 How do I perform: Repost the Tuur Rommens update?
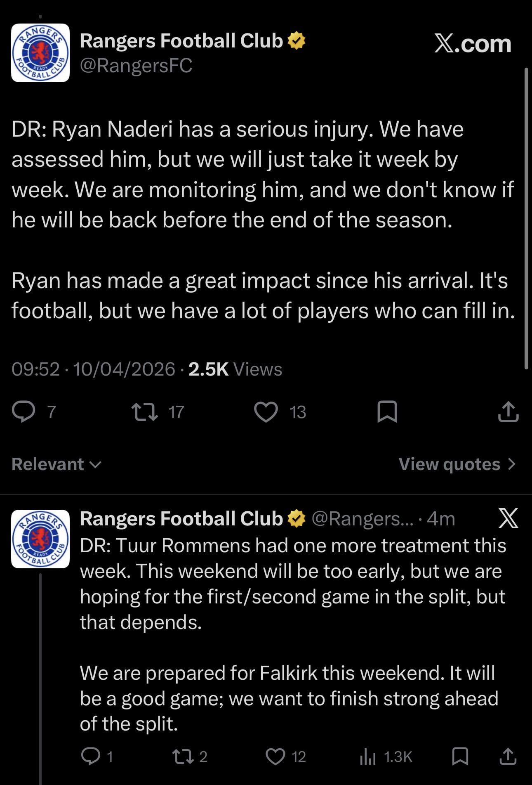(181, 756)
